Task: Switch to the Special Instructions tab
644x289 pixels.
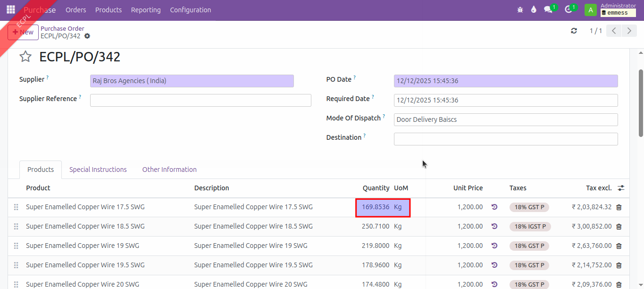Action: click(x=98, y=170)
